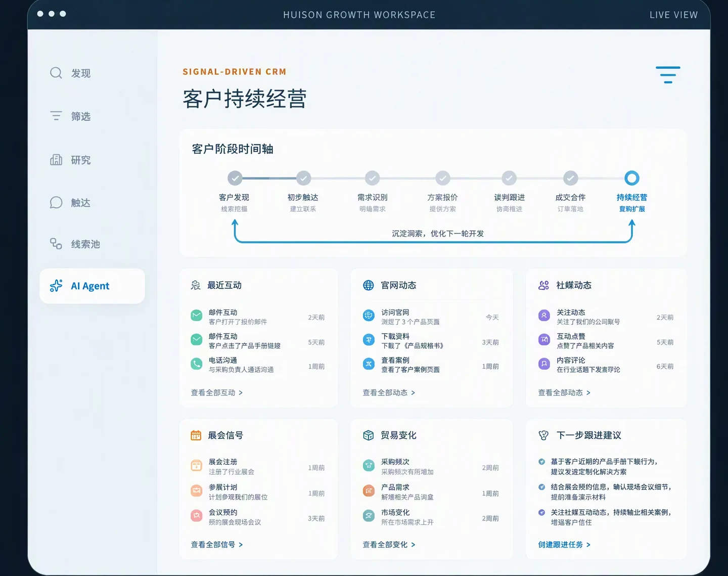The image size is (728, 576).
Task: Click the globe icon beside 官网动态
Action: click(369, 285)
